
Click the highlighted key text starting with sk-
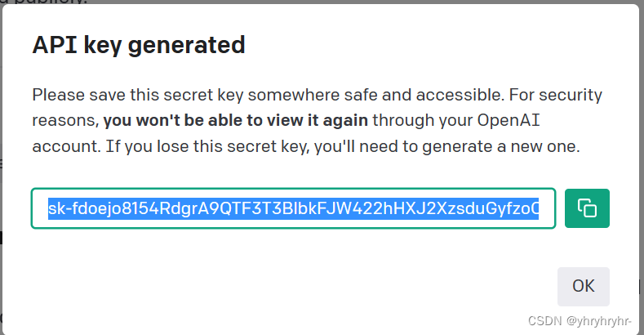click(x=293, y=208)
